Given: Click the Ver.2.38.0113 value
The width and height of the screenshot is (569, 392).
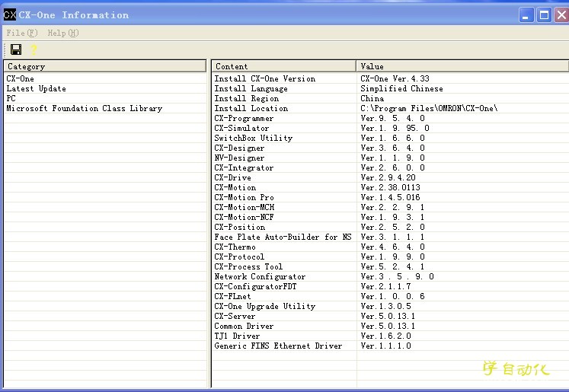Looking at the screenshot, I should (391, 187).
